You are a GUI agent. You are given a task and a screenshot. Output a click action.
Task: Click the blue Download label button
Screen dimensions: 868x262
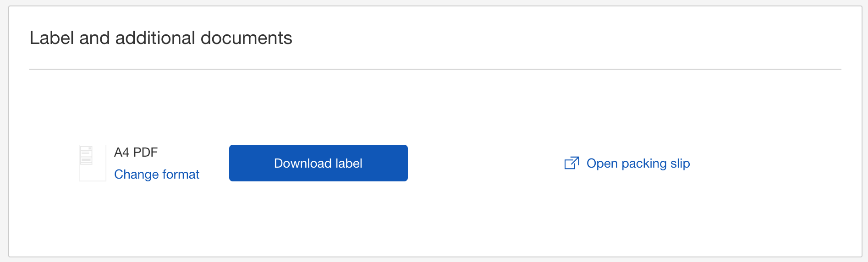[319, 163]
